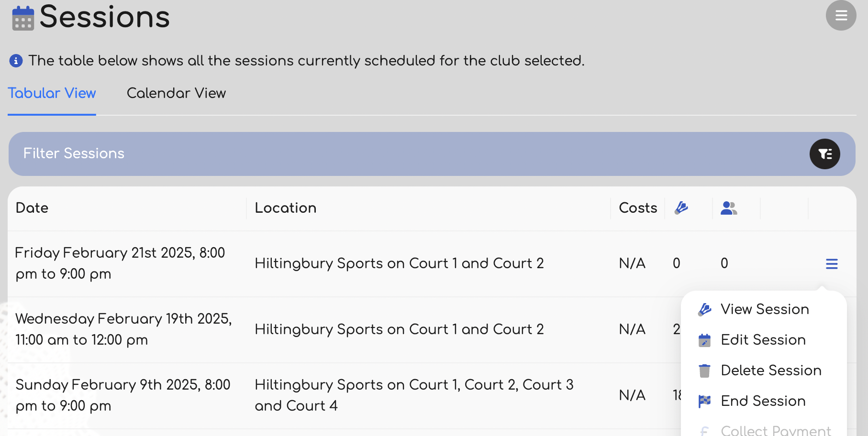Click the shuttlecock column header icon

pyautogui.click(x=681, y=208)
